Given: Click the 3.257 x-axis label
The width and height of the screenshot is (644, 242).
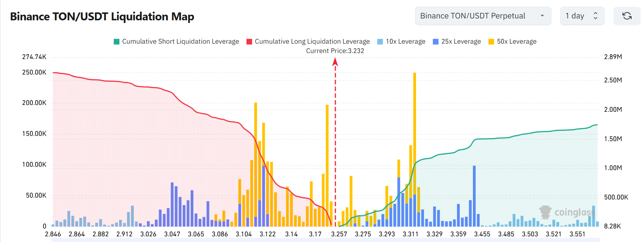Looking at the screenshot, I should point(339,234).
